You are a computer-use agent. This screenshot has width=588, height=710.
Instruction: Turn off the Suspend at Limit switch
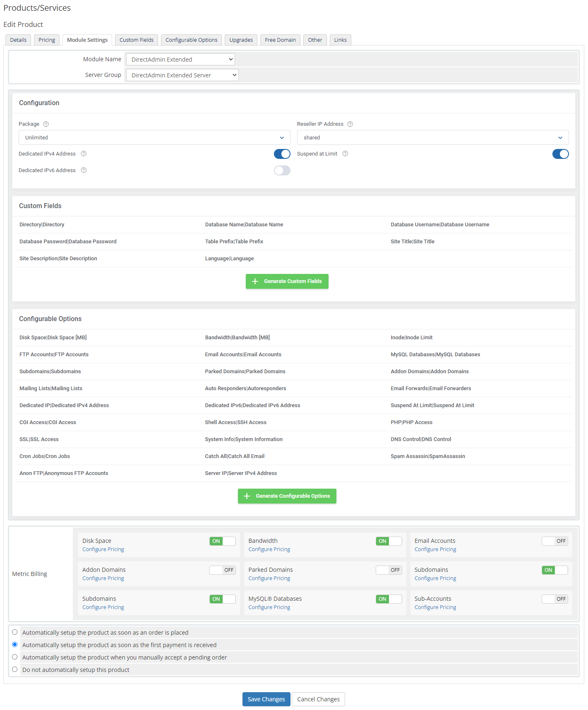click(x=560, y=154)
